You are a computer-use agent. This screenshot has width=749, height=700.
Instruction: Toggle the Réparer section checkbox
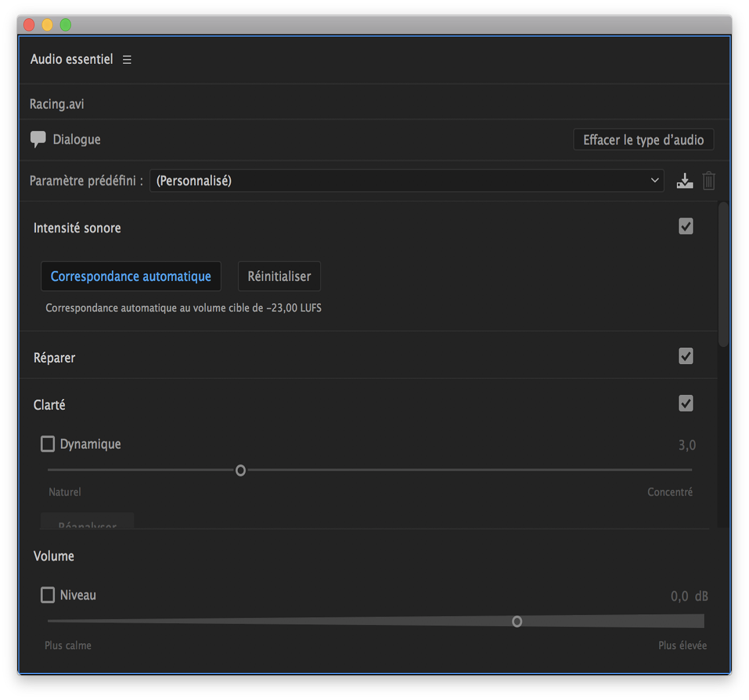686,357
